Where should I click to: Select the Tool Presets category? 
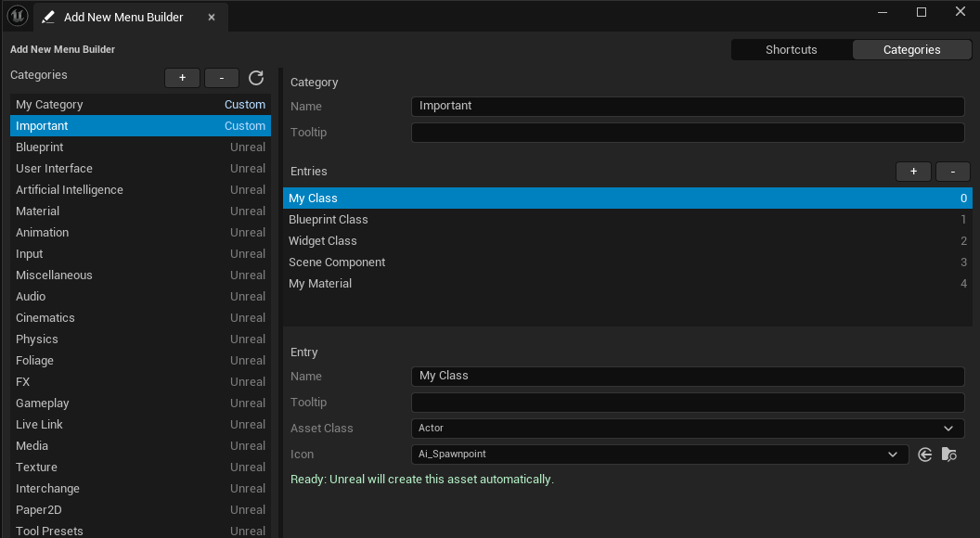[x=141, y=530]
